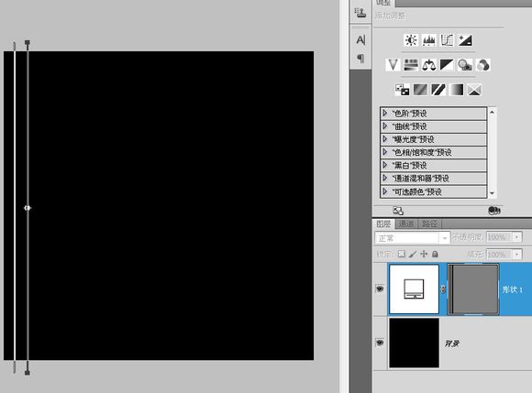This screenshot has height=393, width=532.
Task: Switch to the 路径 tab
Action: [430, 224]
